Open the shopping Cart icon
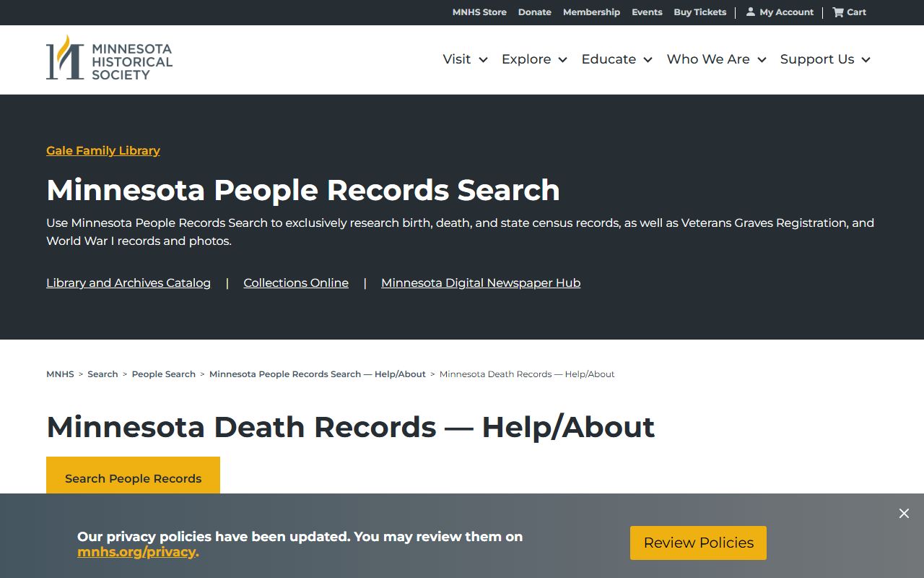This screenshot has height=578, width=924. (x=838, y=12)
